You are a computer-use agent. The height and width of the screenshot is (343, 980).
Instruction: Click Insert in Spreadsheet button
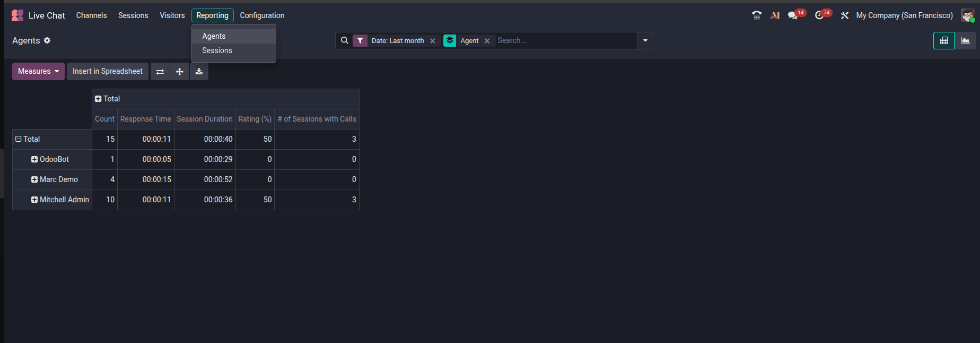tap(108, 71)
